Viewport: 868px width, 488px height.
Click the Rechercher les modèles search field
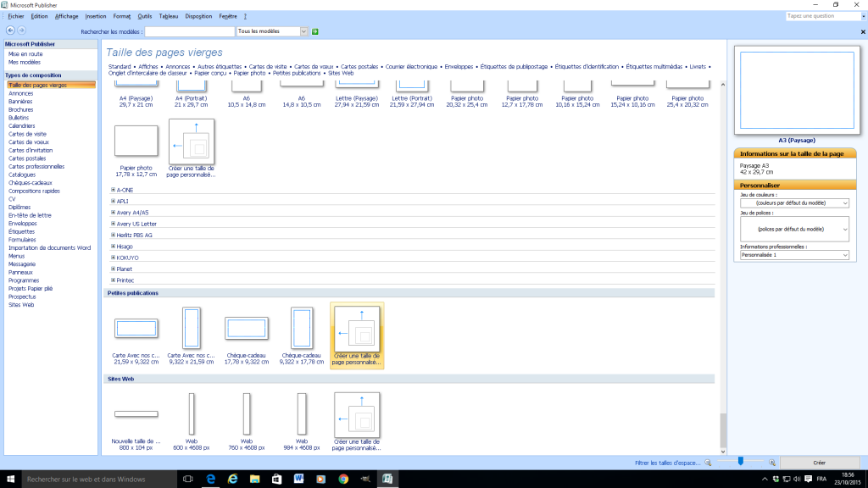pos(189,31)
